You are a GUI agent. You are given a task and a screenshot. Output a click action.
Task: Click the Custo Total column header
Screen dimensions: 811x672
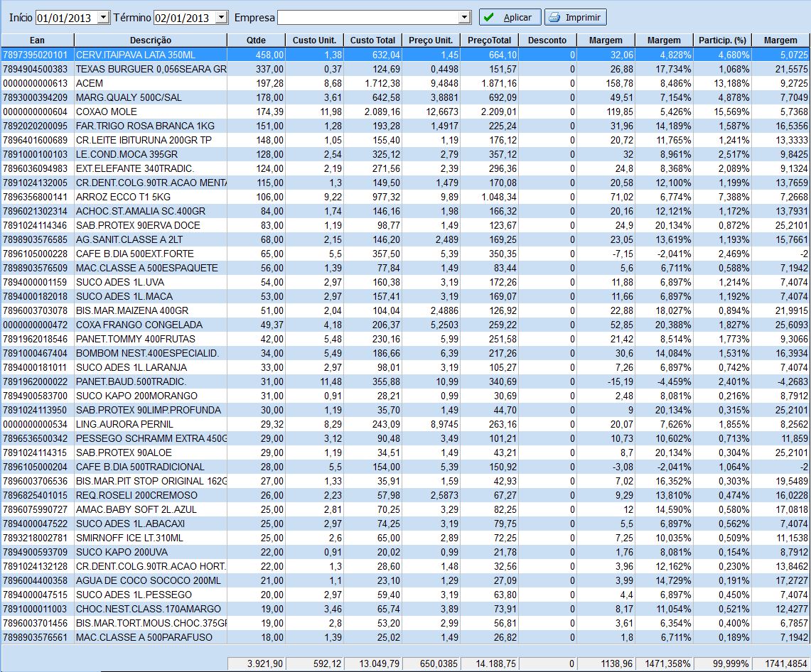coord(373,40)
